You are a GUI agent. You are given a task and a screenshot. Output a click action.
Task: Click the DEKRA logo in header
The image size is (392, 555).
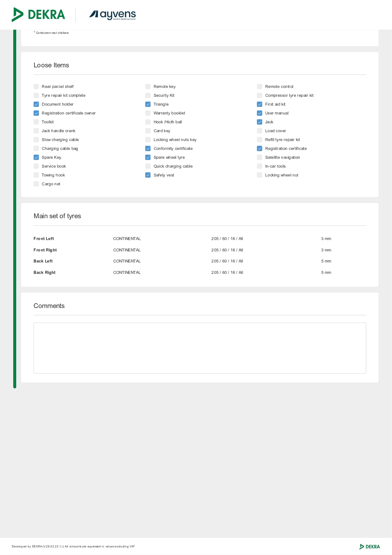[x=38, y=15]
